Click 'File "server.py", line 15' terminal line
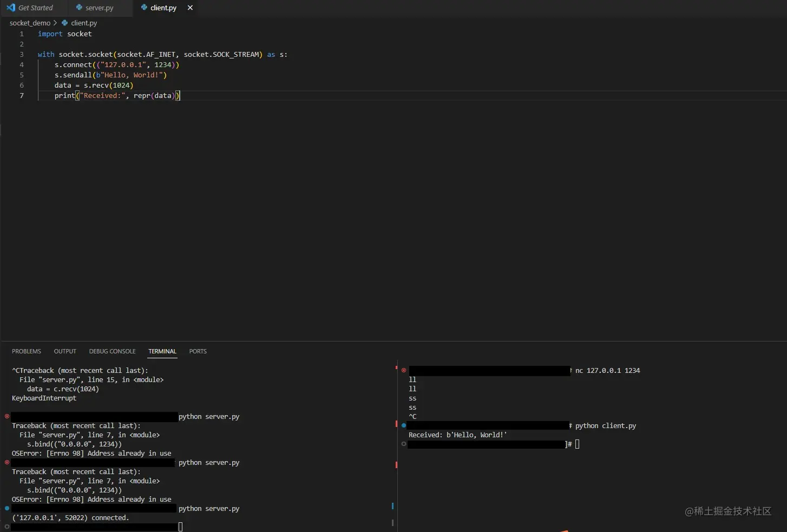This screenshot has width=787, height=532. point(91,379)
